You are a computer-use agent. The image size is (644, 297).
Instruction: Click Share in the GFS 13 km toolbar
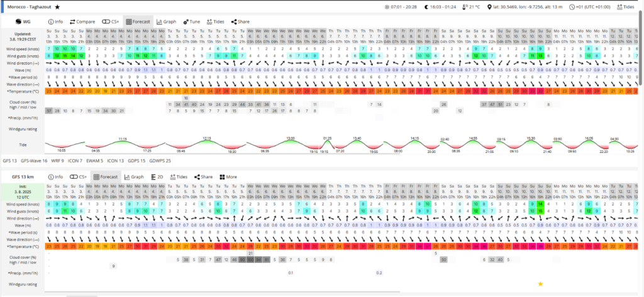point(203,177)
